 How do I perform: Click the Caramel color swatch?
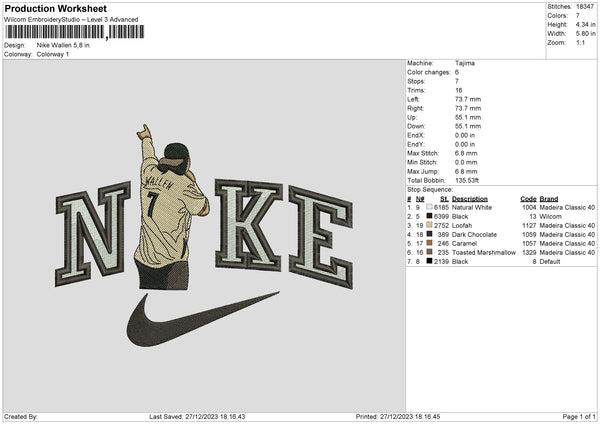point(429,243)
